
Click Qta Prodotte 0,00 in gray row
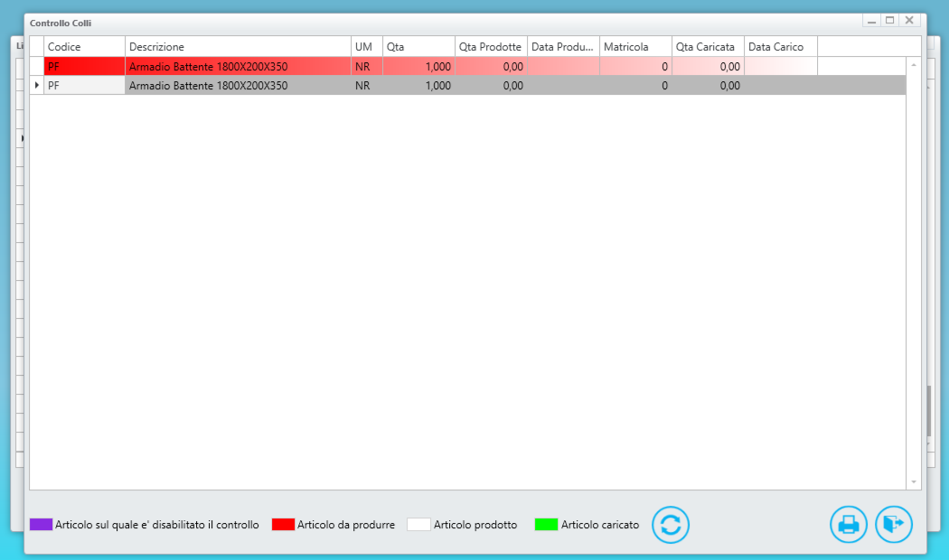coord(491,85)
